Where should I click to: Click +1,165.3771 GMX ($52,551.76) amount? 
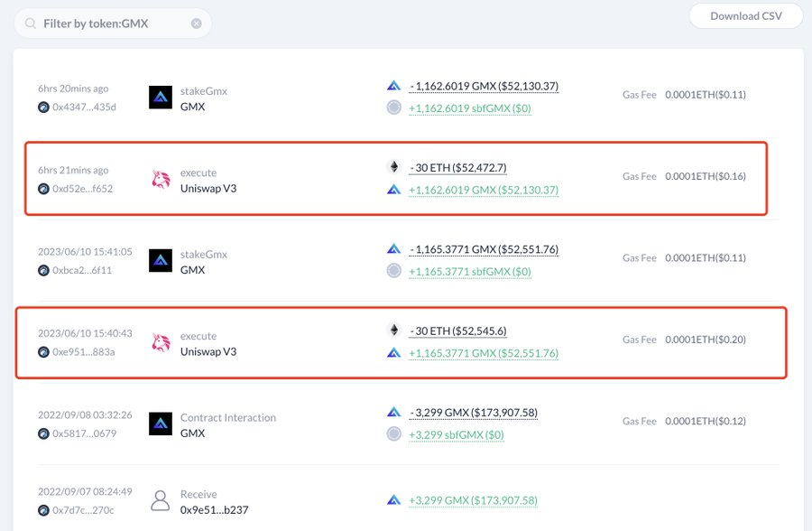click(x=484, y=354)
